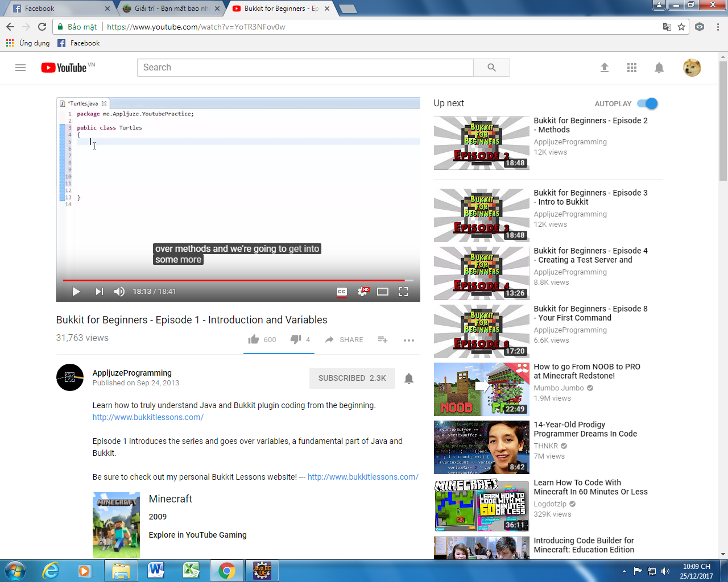The image size is (728, 582).
Task: Open the Facebook bookmark in the bookmarks bar
Action: (x=78, y=43)
